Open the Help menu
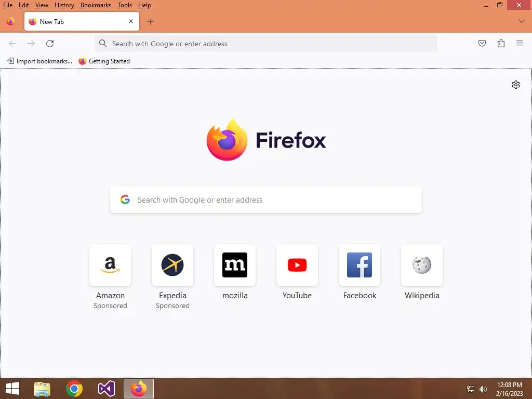Screen dimensions: 532x399 [144, 5]
